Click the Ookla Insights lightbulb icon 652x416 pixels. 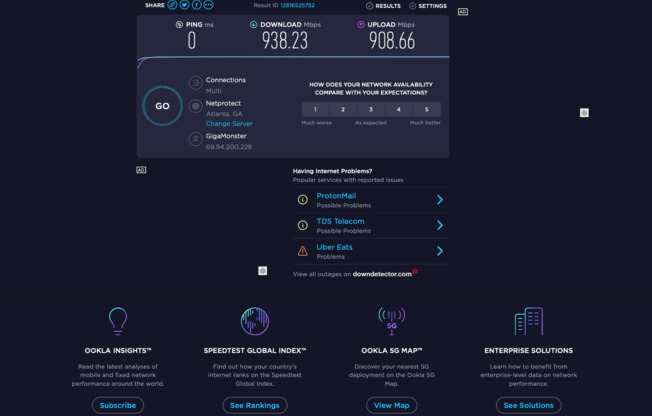[118, 321]
